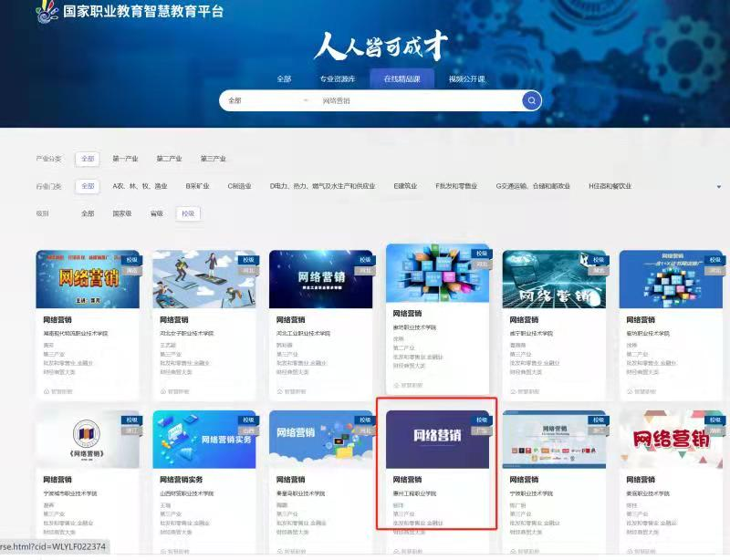This screenshot has width=730, height=560.
Task: Filter by 第三产业
Action: [214, 159]
